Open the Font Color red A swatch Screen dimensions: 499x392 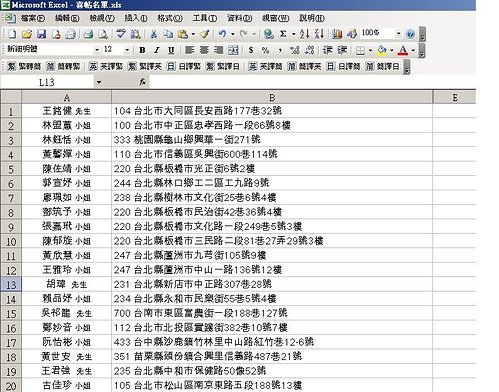[x=403, y=50]
